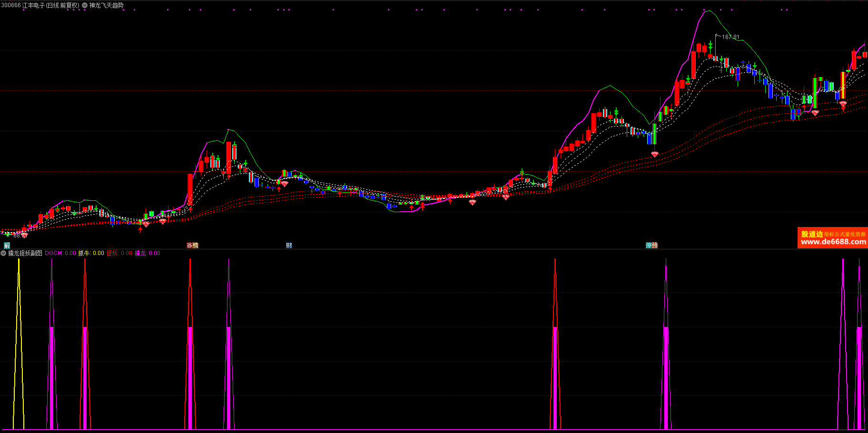
Task: Click the 涨 event marker icon
Action: pos(189,246)
